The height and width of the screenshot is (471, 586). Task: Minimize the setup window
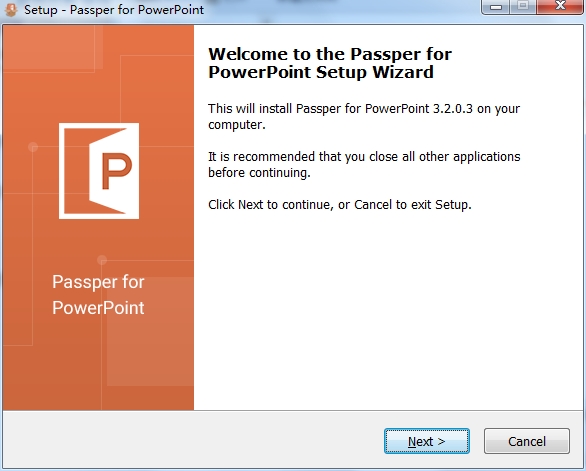pos(496,6)
